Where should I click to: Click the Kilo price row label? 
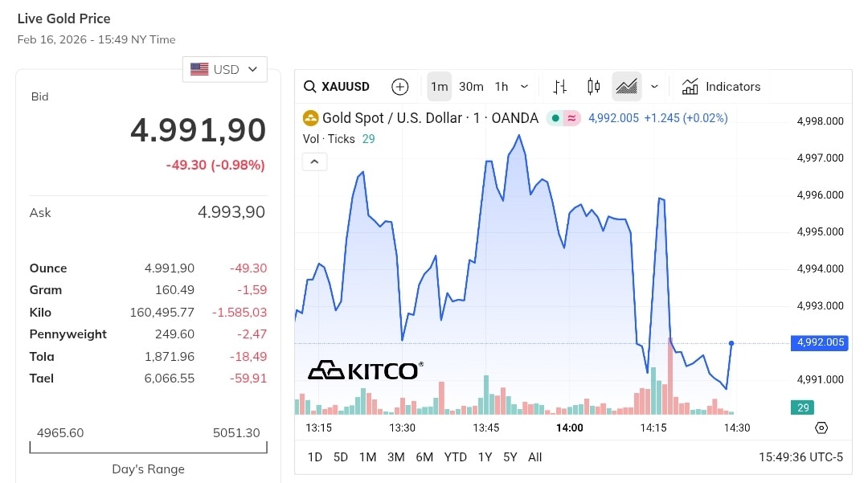(x=40, y=312)
